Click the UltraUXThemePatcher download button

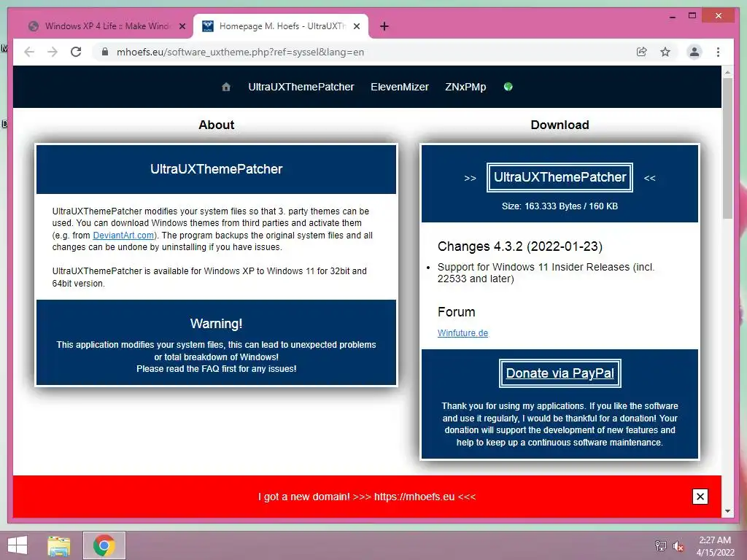point(560,177)
